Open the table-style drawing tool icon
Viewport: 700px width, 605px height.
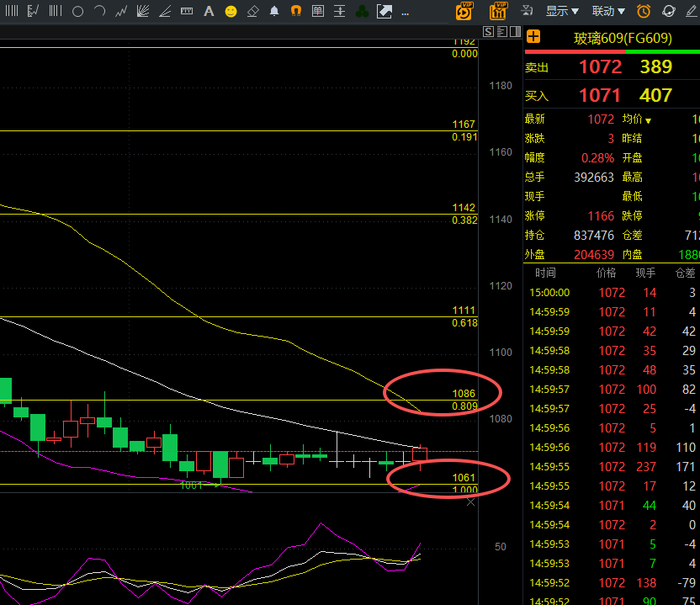coord(318,11)
